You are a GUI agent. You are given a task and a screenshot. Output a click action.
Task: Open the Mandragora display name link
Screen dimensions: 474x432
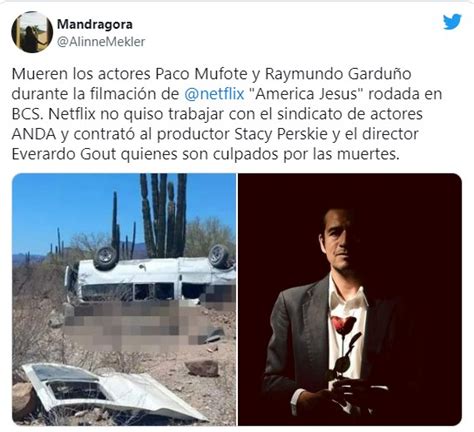95,24
